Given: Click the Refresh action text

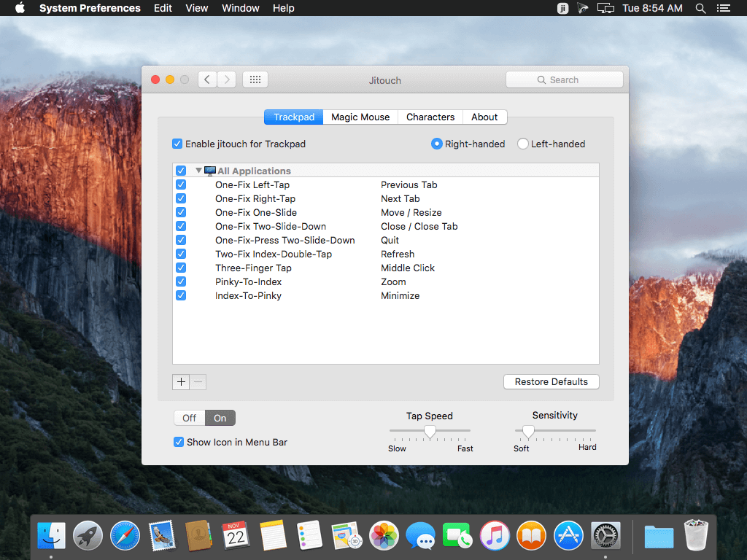Looking at the screenshot, I should pos(398,254).
